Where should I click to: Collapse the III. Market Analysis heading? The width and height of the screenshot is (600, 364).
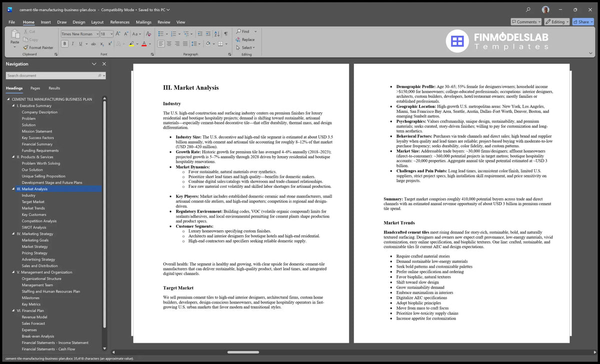pyautogui.click(x=13, y=189)
